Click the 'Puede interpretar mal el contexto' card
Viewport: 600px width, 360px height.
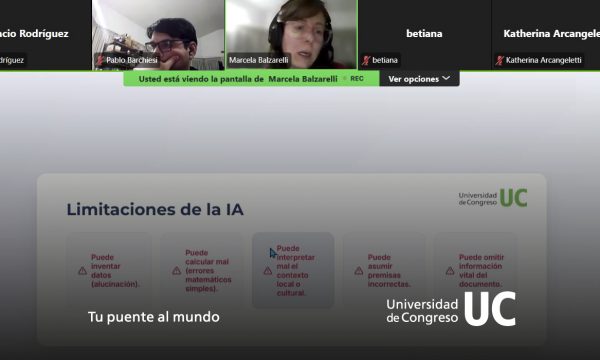click(x=293, y=270)
